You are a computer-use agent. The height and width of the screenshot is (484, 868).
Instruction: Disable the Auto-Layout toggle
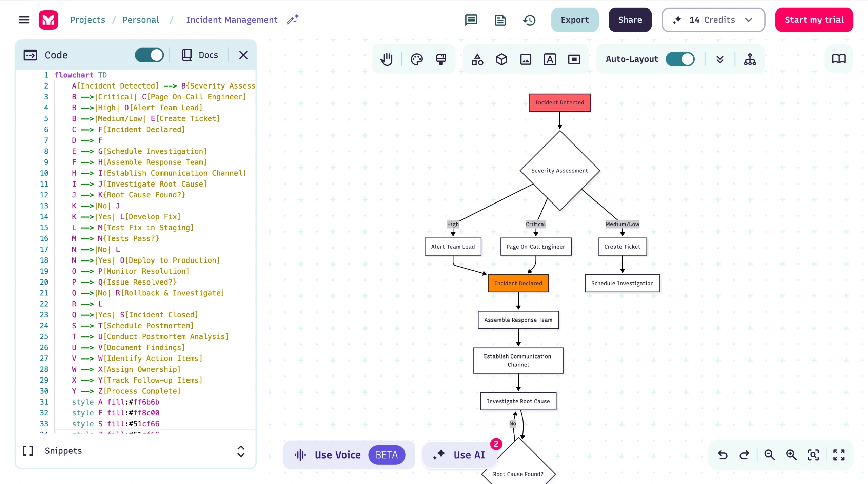pyautogui.click(x=680, y=59)
